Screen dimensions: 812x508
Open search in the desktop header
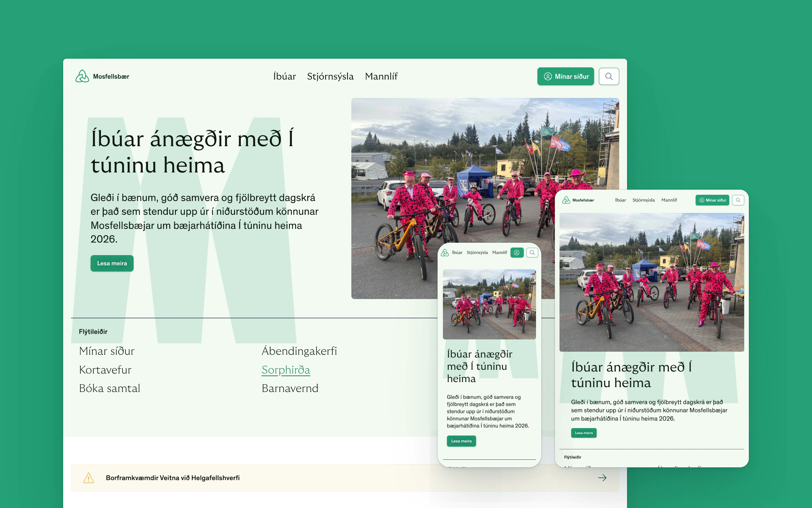click(609, 76)
